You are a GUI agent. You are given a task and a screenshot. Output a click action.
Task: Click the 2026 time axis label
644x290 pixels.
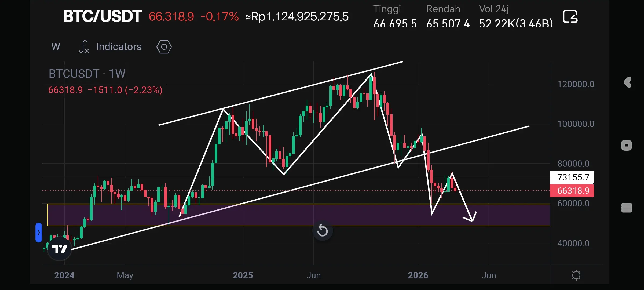point(418,275)
